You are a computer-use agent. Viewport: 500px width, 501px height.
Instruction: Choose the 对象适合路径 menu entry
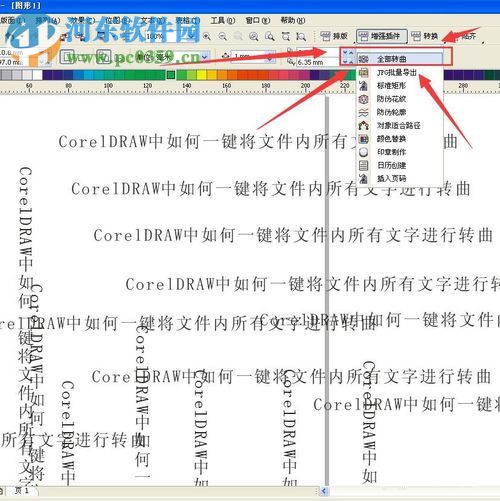coord(400,126)
